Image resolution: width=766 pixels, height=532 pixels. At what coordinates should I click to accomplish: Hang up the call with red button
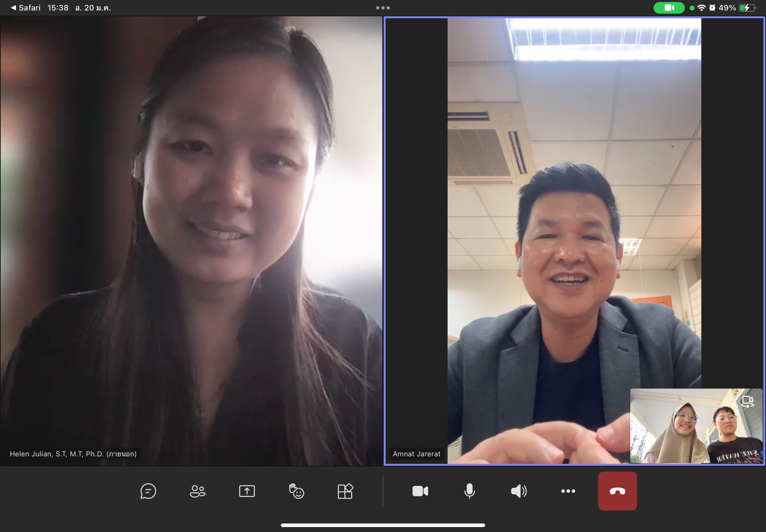[x=617, y=491]
